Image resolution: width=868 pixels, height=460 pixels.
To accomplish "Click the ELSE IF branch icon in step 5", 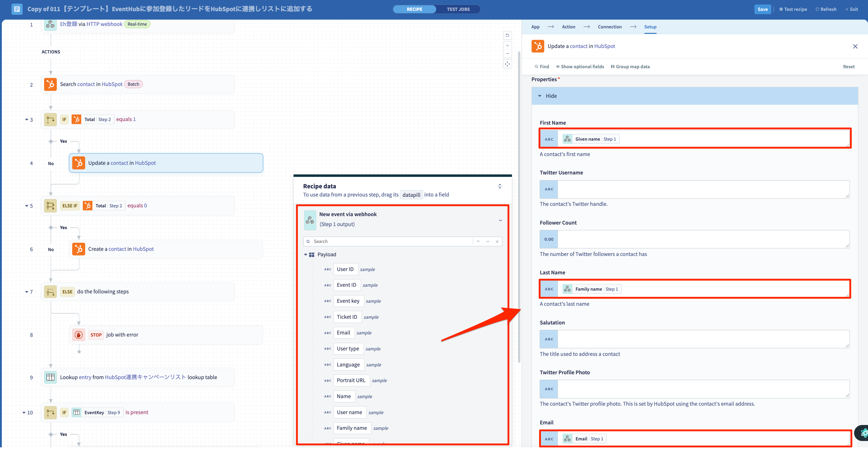I will [50, 206].
